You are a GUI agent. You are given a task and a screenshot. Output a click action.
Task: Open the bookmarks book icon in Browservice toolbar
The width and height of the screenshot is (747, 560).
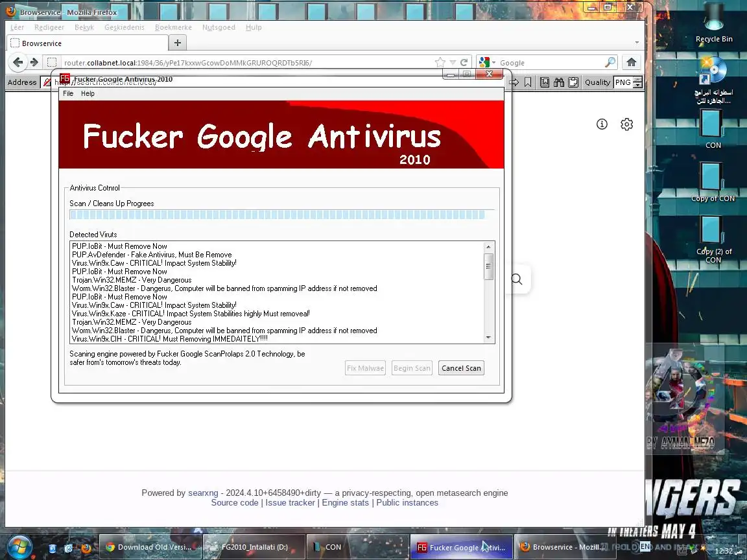coord(545,82)
